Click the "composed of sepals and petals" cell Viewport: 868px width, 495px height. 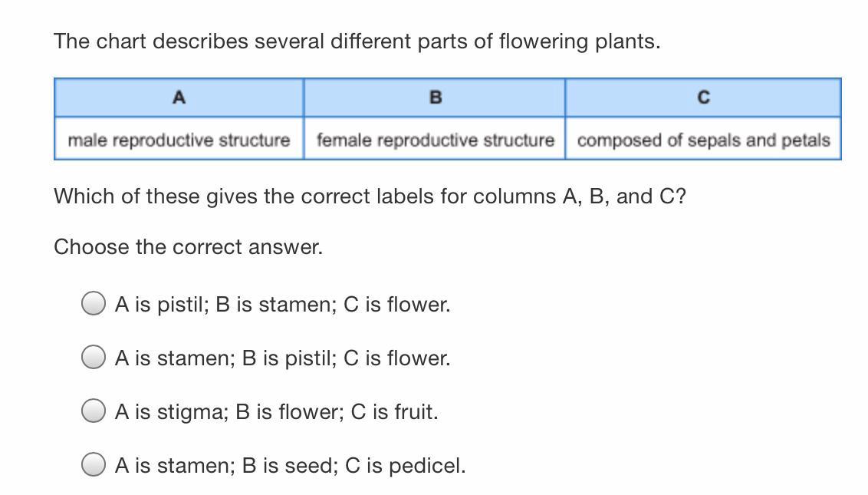[x=703, y=140]
